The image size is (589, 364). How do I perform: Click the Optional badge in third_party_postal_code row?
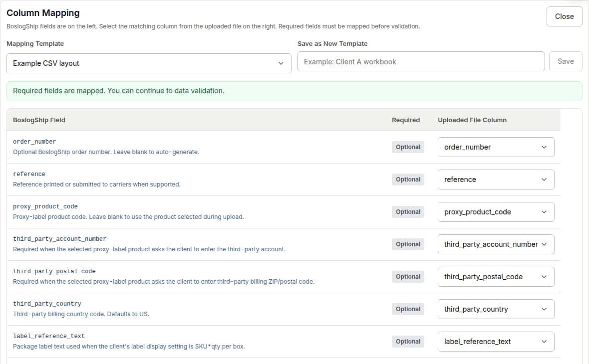408,277
